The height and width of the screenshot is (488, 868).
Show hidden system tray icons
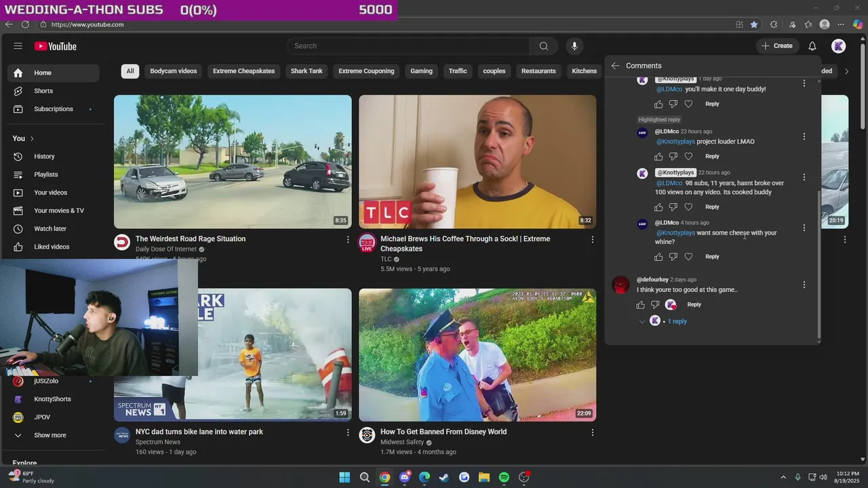783,477
